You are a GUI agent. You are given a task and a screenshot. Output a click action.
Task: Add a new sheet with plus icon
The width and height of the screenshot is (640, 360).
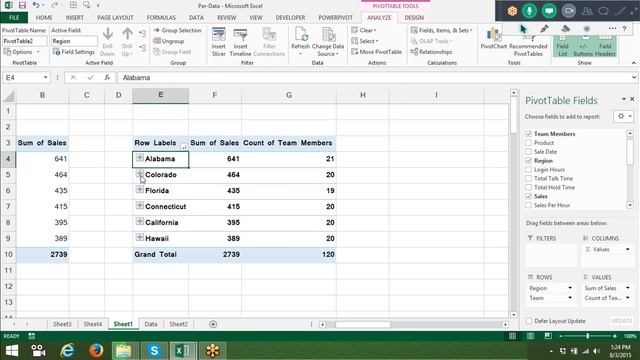(x=213, y=324)
